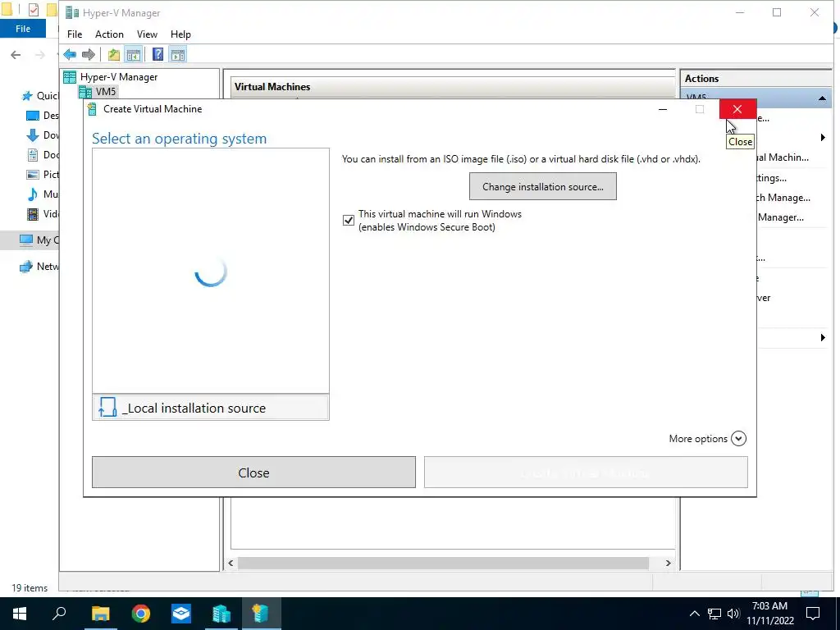
Task: Expand More options chevron
Action: pos(738,439)
